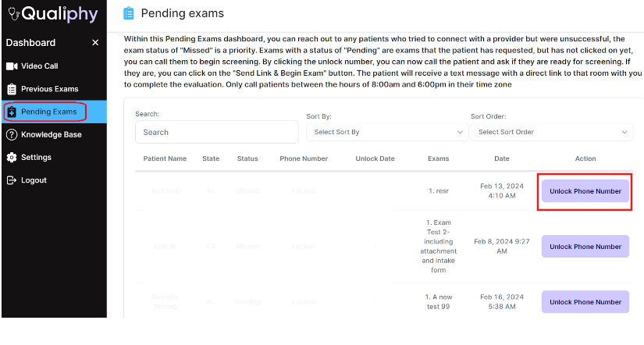
Task: Unlock phone number for Feb 8 exam
Action: pyautogui.click(x=585, y=247)
